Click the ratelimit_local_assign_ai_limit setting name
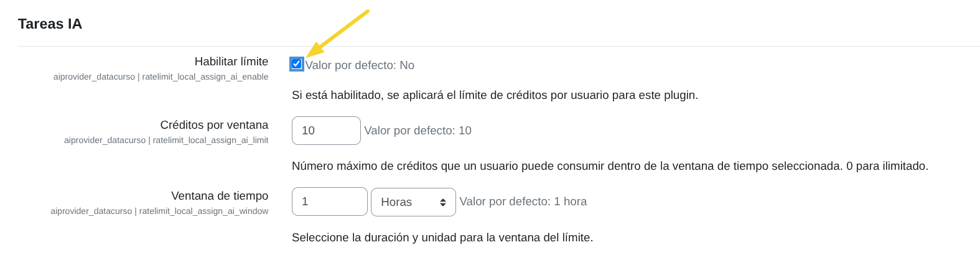Image resolution: width=980 pixels, height=255 pixels. tap(210, 141)
